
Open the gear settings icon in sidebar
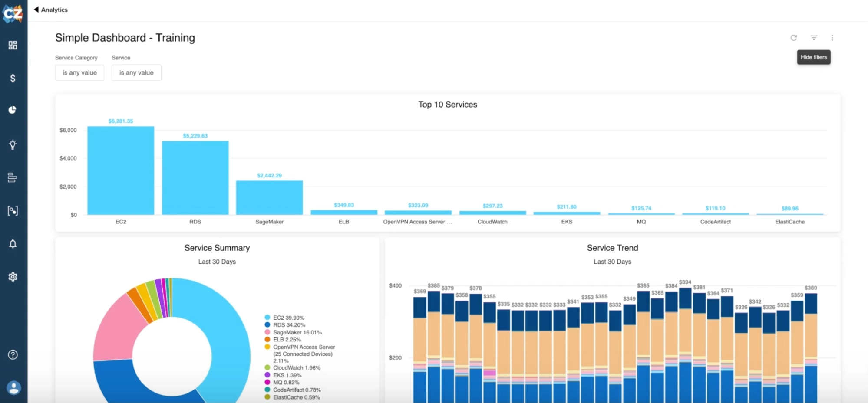[13, 277]
